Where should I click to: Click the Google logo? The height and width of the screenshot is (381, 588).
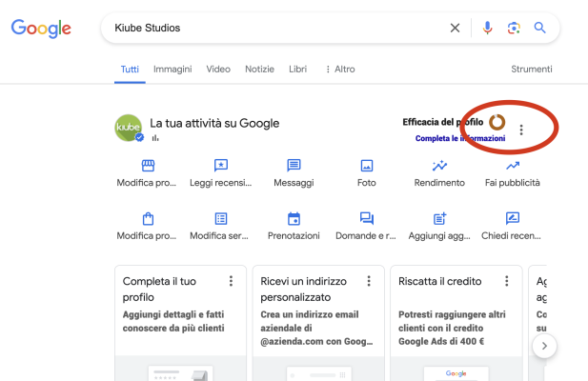(41, 28)
